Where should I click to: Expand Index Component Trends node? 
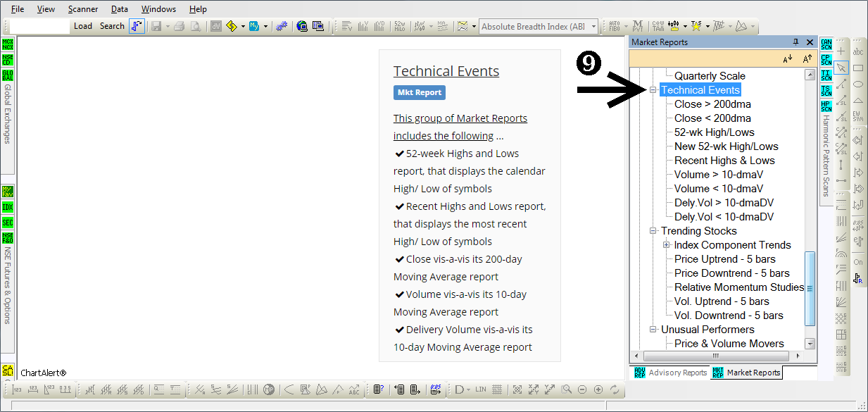point(666,245)
